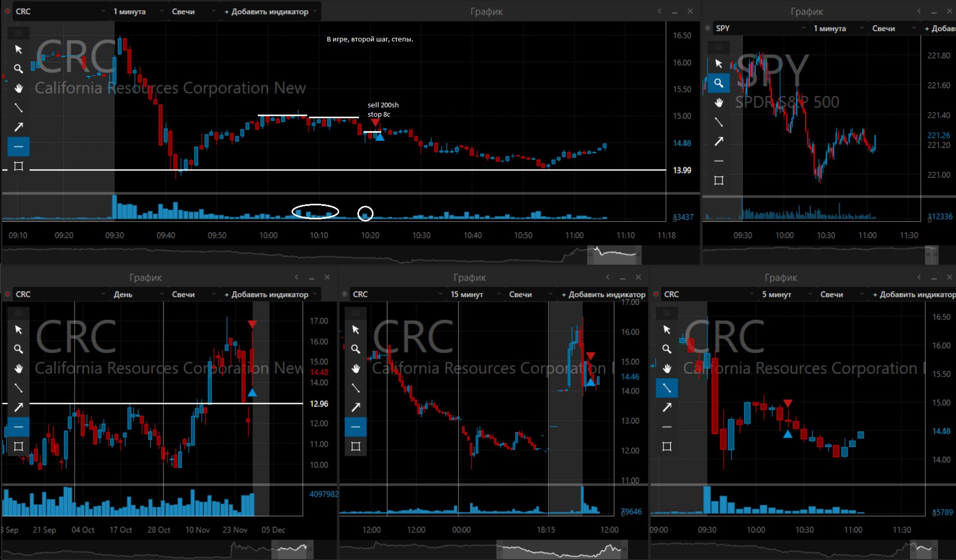The height and width of the screenshot is (560, 956).
Task: Select the arrow drawing tool in the CRC daily chart
Action: pyautogui.click(x=18, y=407)
